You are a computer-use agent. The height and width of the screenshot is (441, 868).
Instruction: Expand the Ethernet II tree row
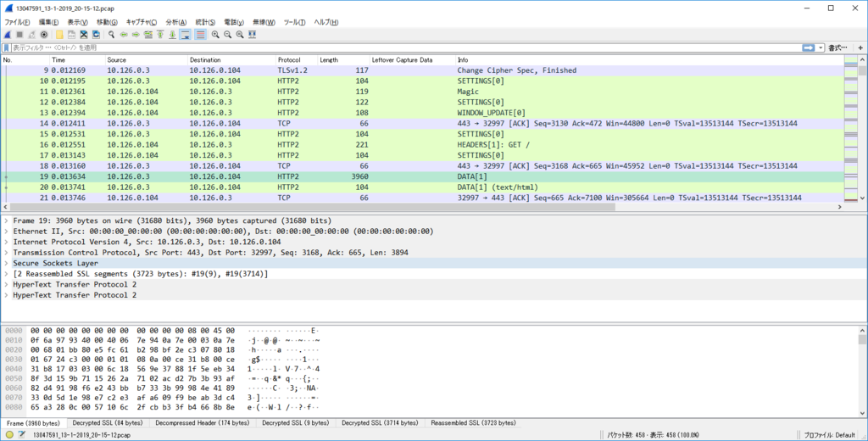pos(6,231)
